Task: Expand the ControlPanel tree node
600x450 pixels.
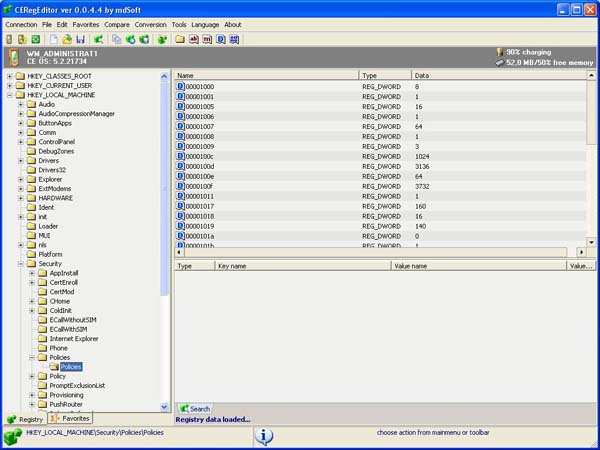Action: 21,142
